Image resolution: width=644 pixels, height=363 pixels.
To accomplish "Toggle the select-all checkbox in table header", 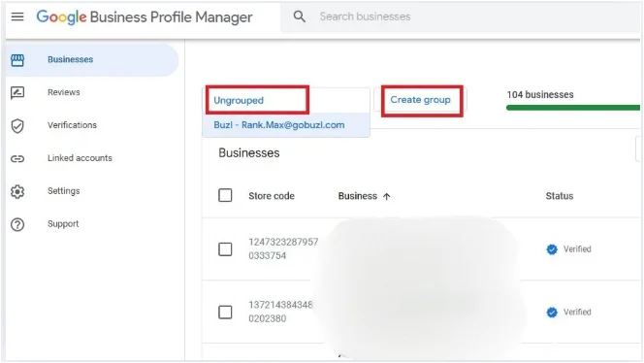I will point(225,195).
